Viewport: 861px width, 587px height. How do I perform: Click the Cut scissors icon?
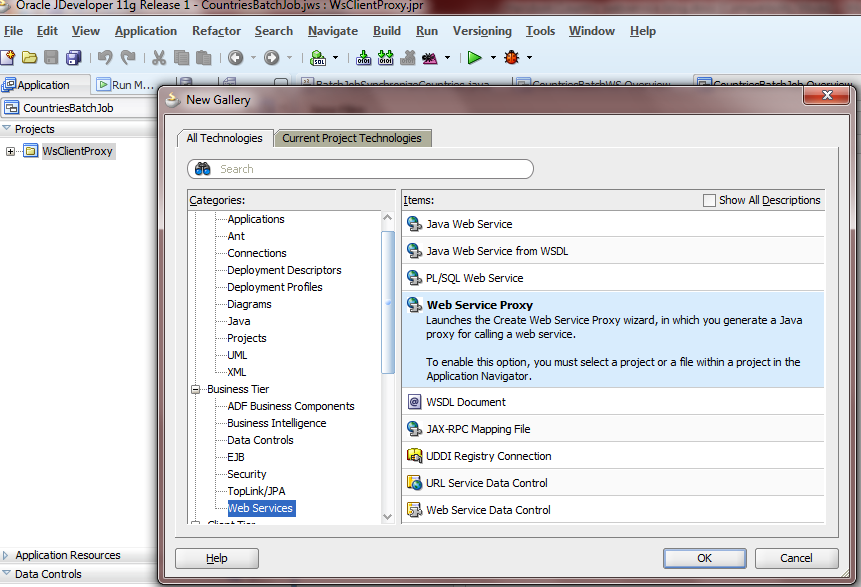point(159,58)
